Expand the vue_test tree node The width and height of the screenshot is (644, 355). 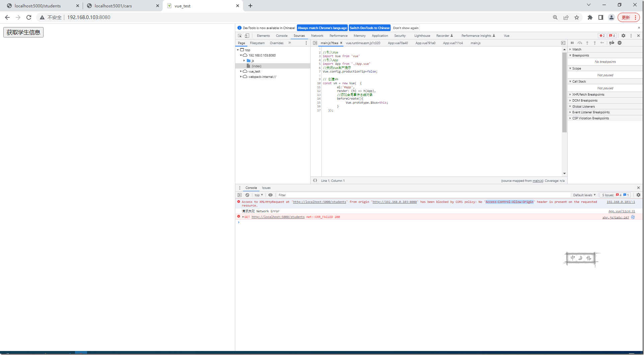coord(241,72)
